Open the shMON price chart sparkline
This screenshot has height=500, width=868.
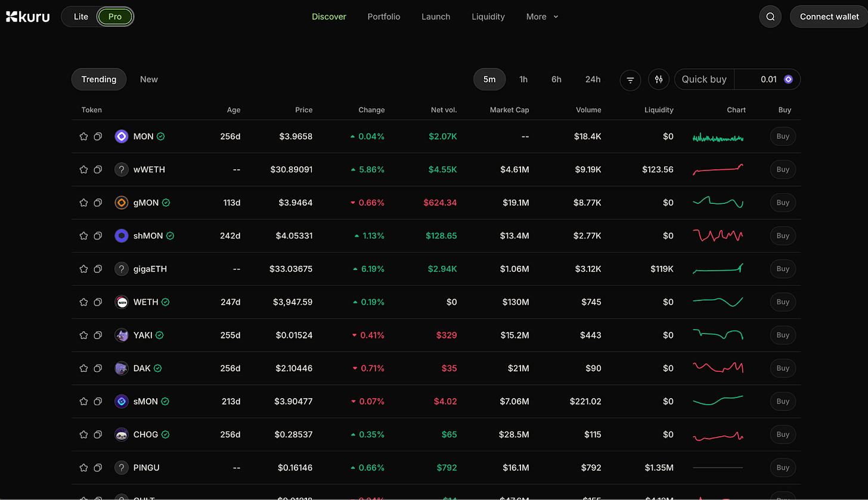pos(718,236)
